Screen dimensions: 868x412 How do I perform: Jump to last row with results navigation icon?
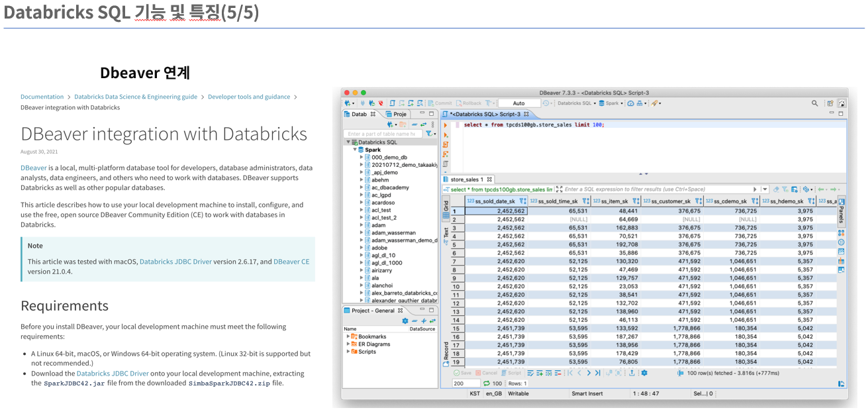click(598, 373)
